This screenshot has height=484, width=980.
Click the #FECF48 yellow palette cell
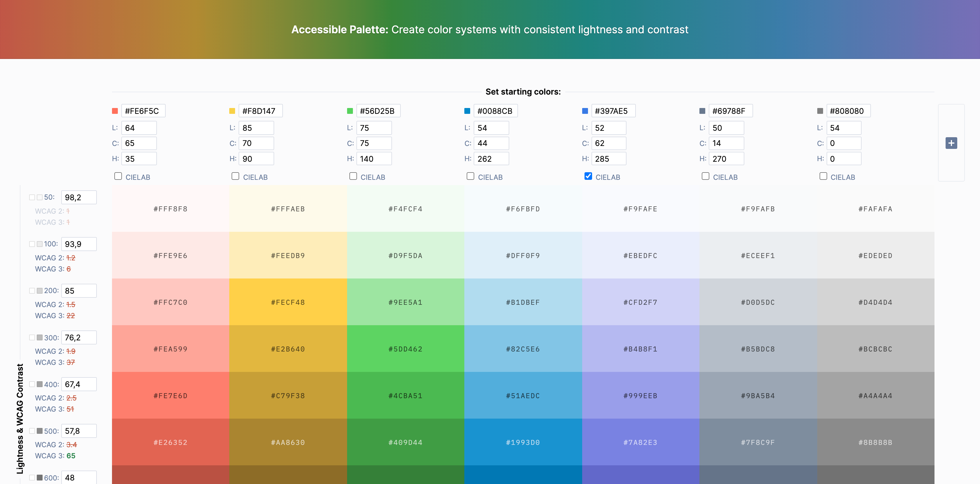pyautogui.click(x=288, y=302)
